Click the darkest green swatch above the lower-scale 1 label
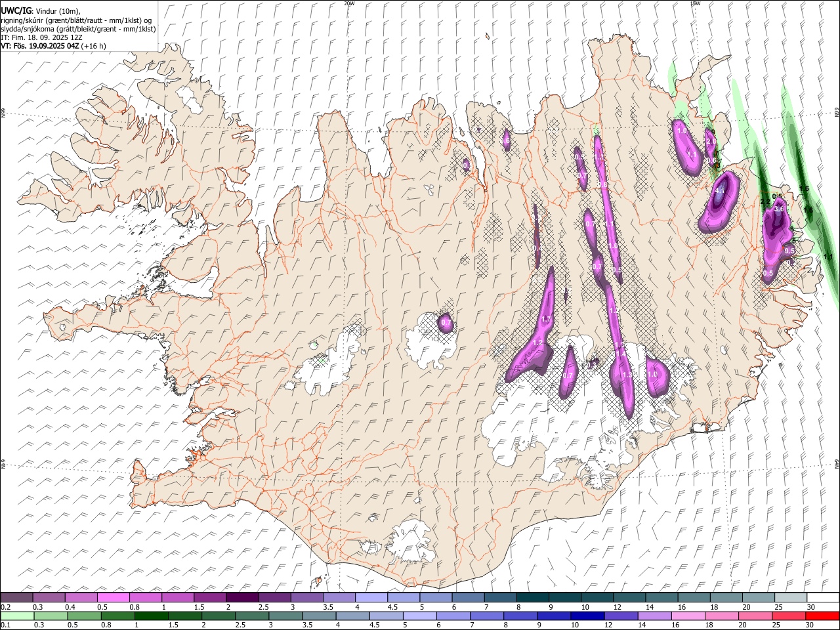This screenshot has width=840, height=630. tap(152, 616)
